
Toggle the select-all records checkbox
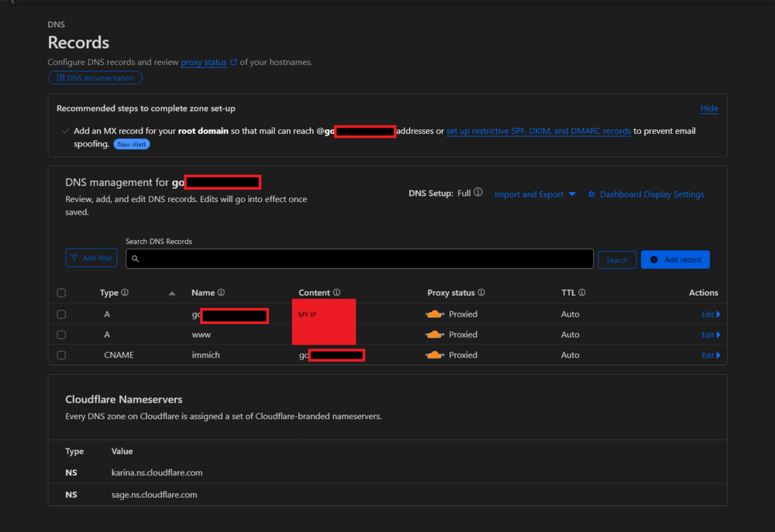point(61,293)
